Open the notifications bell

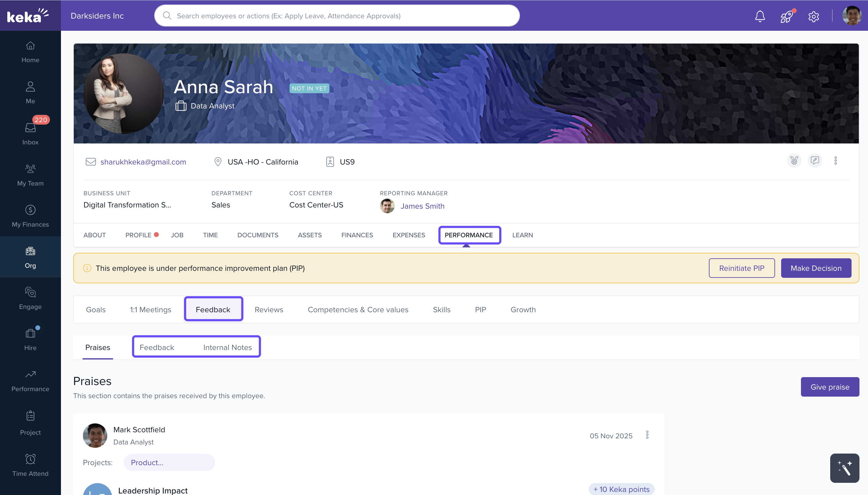tap(759, 16)
